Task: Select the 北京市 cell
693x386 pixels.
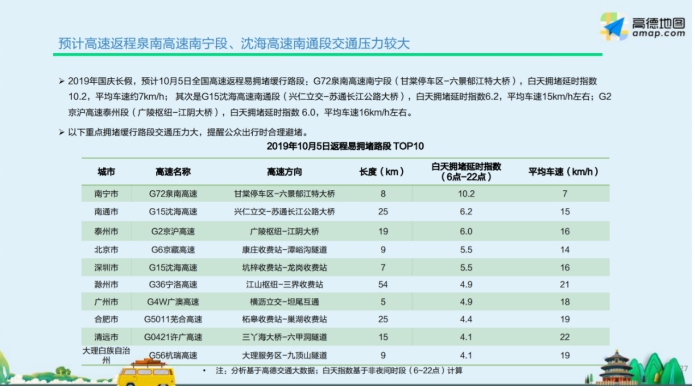Action: tap(106, 250)
